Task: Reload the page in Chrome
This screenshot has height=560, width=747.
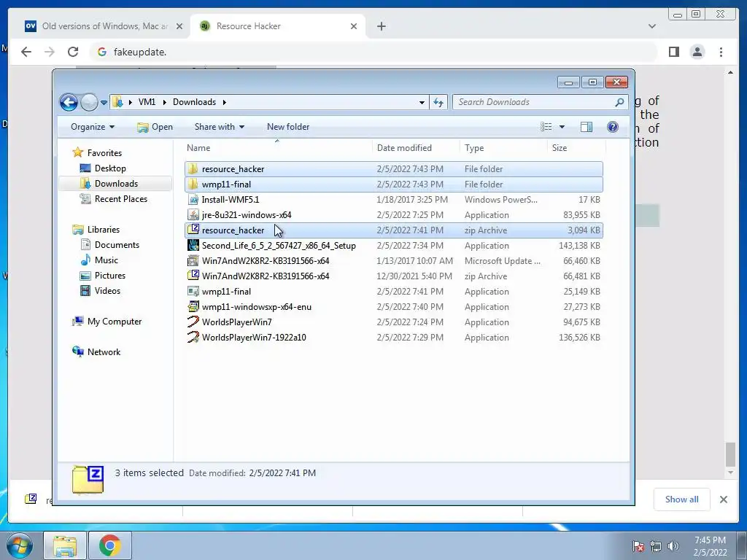Action: pos(73,52)
